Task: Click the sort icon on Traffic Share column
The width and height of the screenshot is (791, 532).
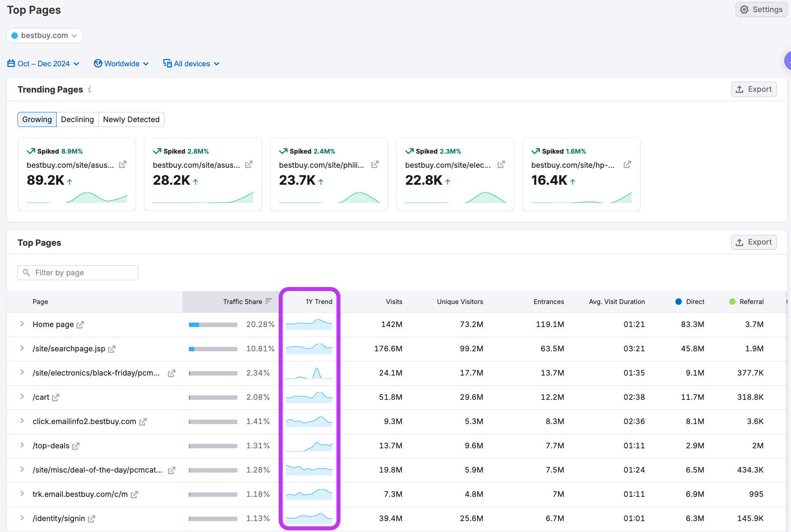Action: click(268, 301)
